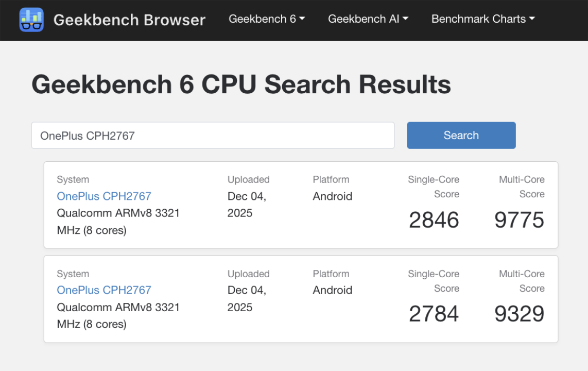Open the OnePlus CPH2767 result scoring 2784

(x=104, y=290)
